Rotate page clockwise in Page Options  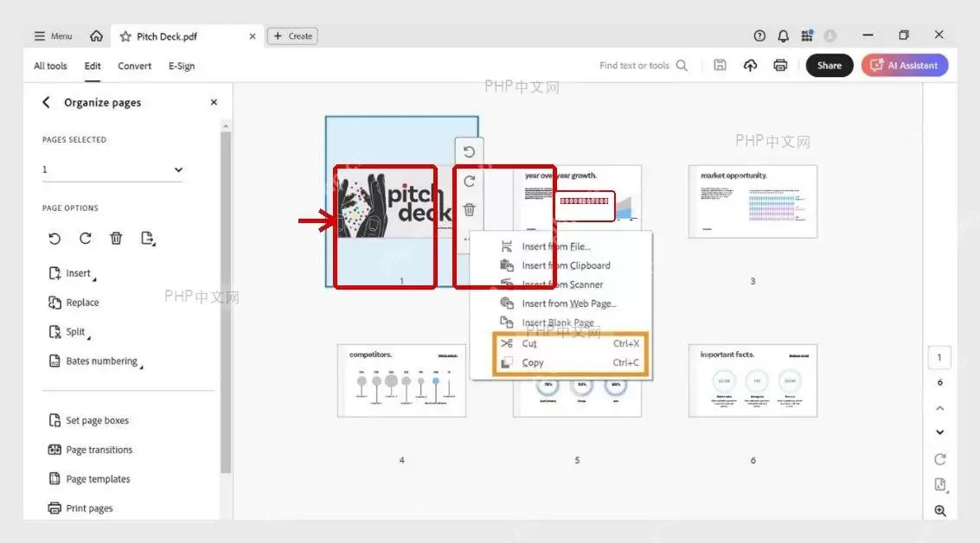pos(85,238)
